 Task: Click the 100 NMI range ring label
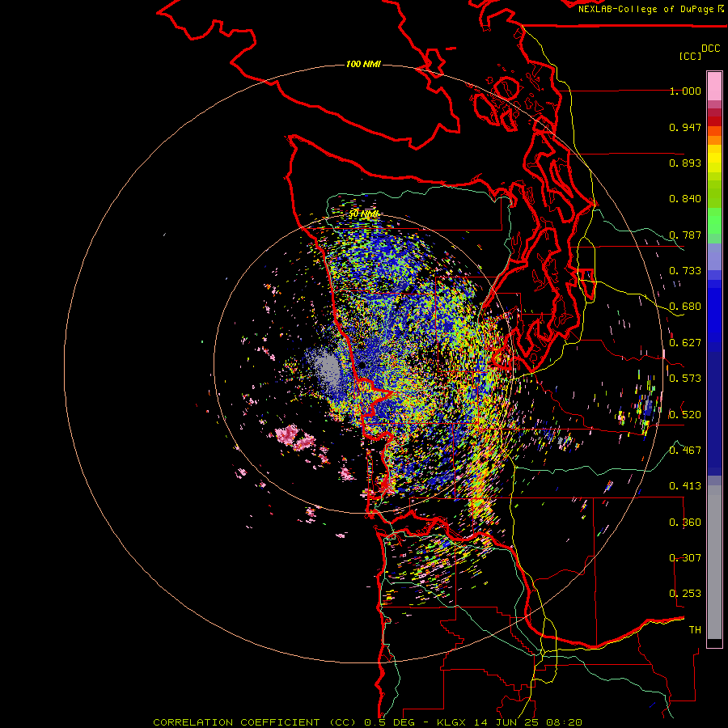click(x=363, y=64)
